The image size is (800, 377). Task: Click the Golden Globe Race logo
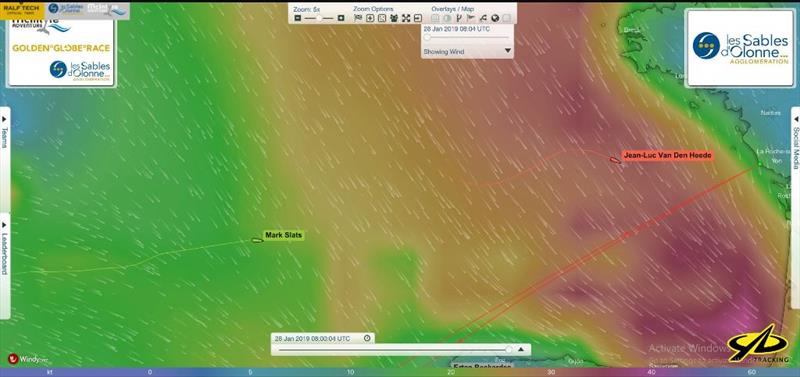click(x=61, y=48)
